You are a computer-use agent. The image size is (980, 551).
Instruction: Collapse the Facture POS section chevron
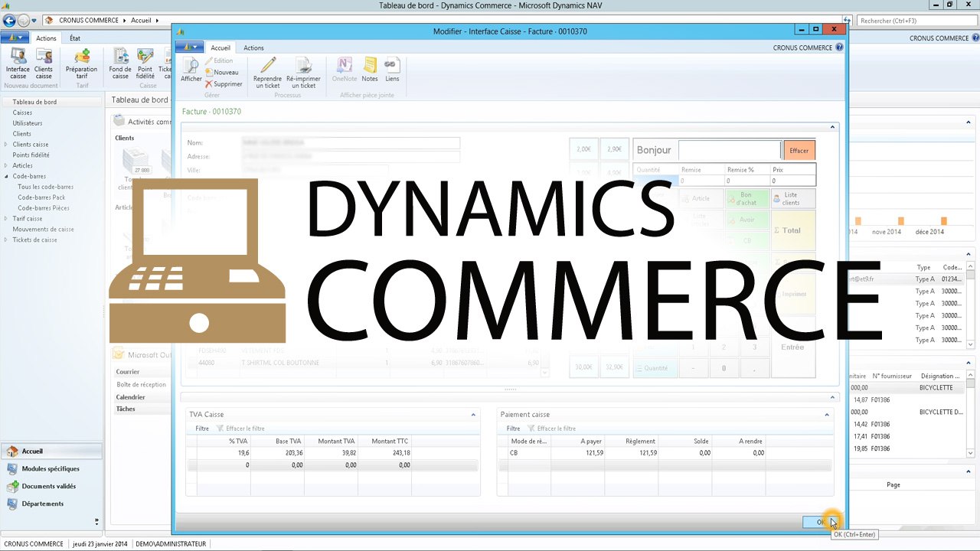click(x=832, y=127)
